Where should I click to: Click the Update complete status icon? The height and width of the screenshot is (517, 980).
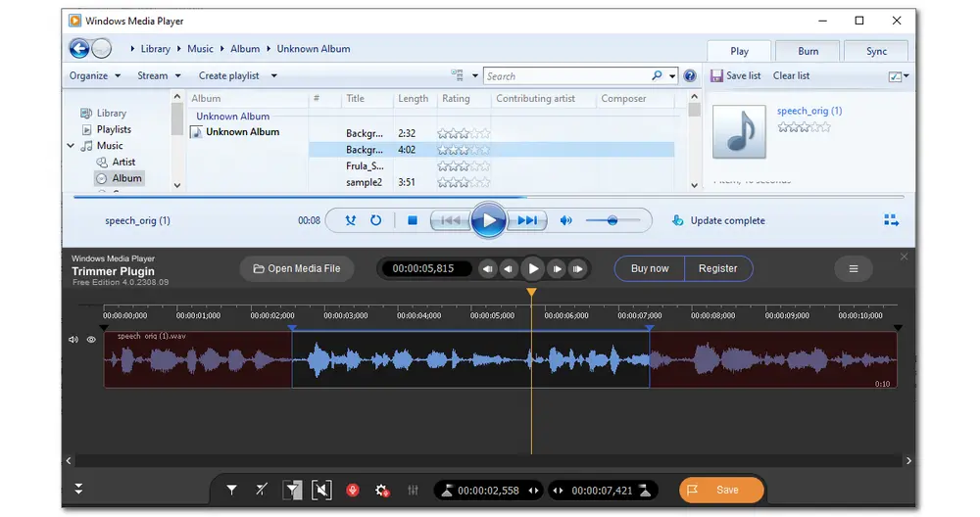coord(677,220)
